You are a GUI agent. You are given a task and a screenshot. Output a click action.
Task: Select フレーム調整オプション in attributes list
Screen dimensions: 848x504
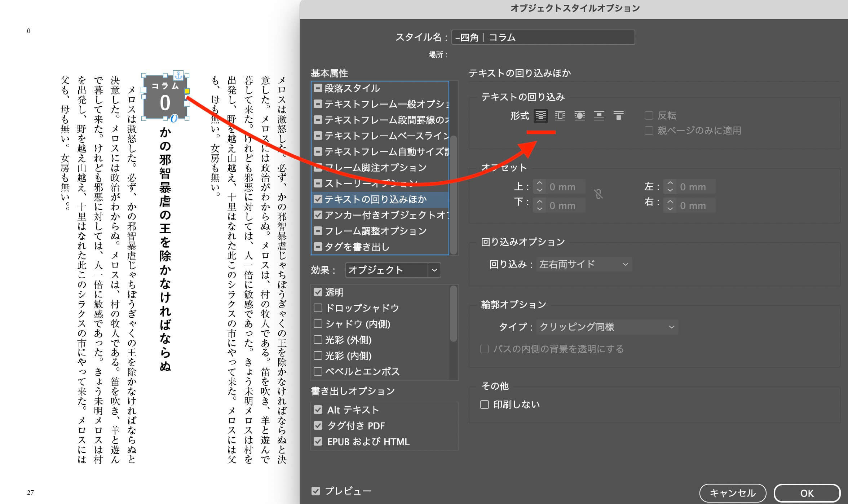click(x=375, y=231)
